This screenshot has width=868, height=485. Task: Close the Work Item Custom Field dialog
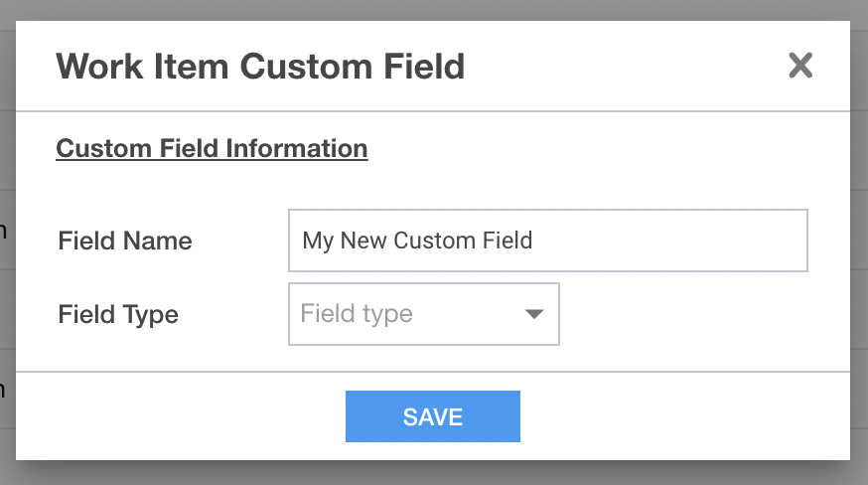click(800, 66)
